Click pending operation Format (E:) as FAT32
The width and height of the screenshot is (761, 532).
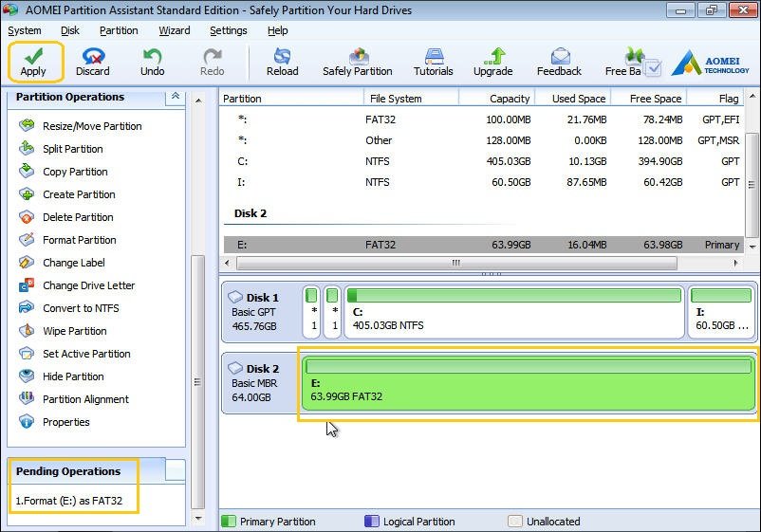pos(69,501)
